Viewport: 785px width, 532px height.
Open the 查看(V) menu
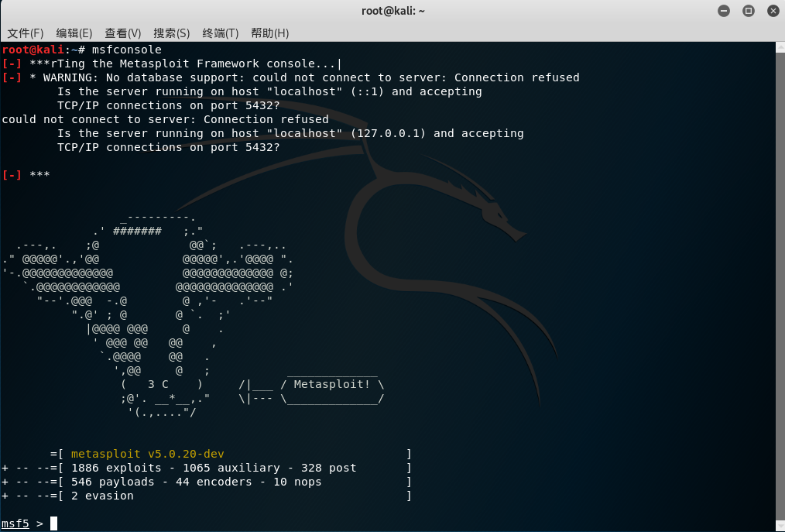pos(122,33)
